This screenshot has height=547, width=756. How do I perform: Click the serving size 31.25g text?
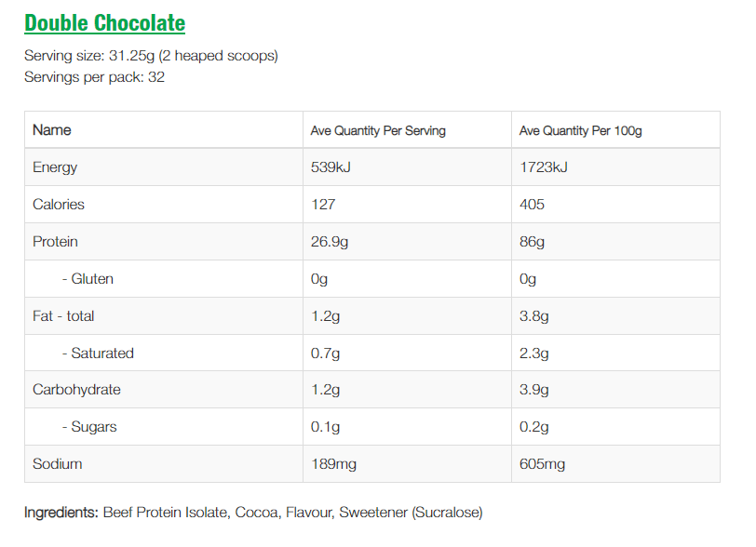point(151,56)
